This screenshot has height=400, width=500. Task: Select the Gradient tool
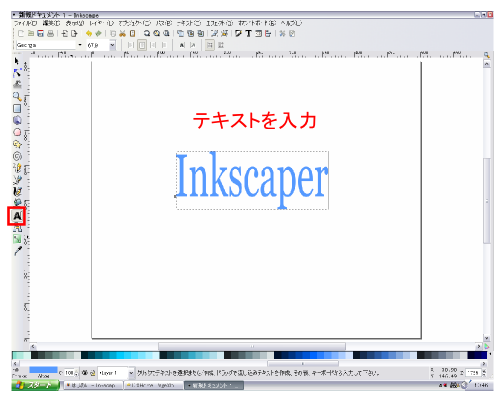[x=17, y=239]
